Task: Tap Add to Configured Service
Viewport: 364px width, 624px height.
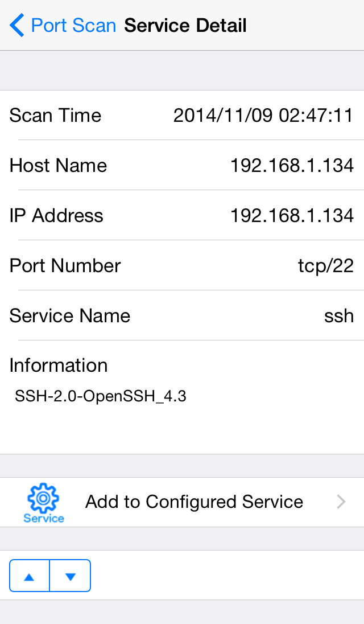Action: coord(194,502)
